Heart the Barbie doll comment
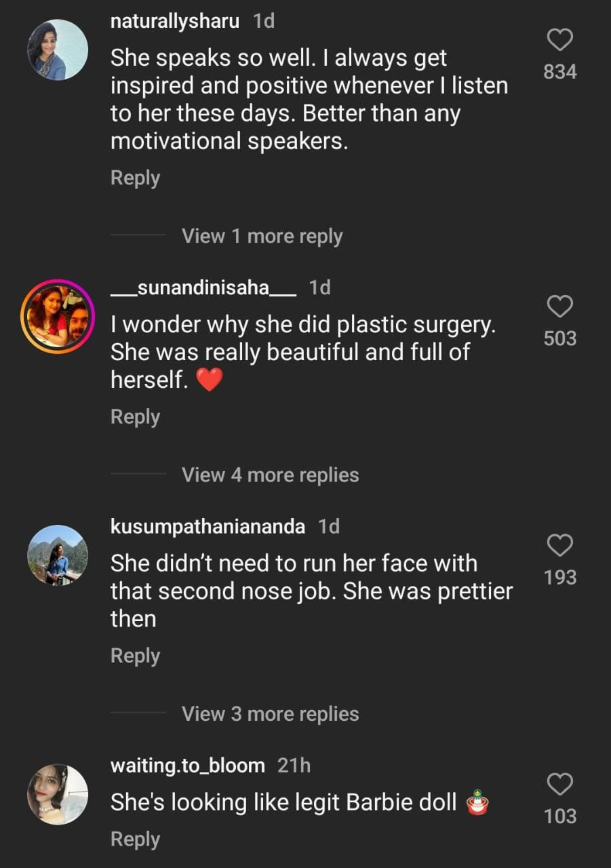 pyautogui.click(x=559, y=785)
